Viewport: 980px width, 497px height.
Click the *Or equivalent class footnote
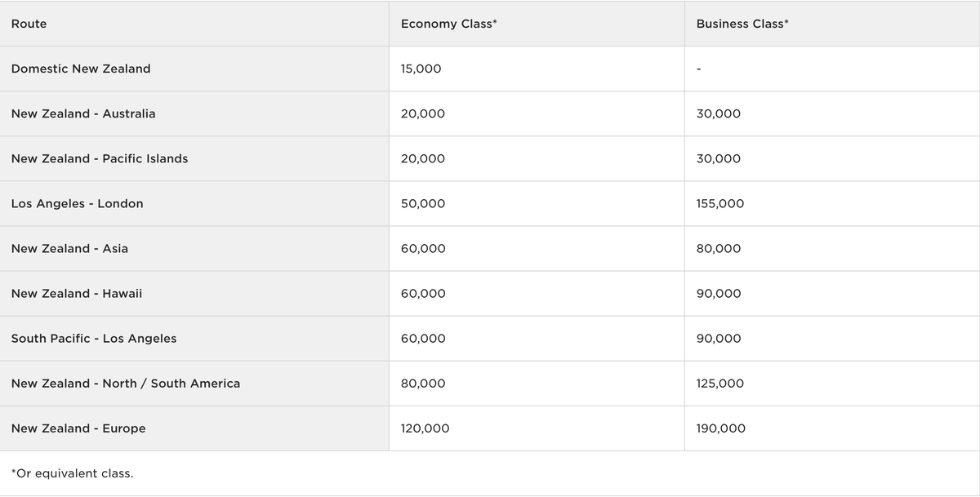(73, 473)
